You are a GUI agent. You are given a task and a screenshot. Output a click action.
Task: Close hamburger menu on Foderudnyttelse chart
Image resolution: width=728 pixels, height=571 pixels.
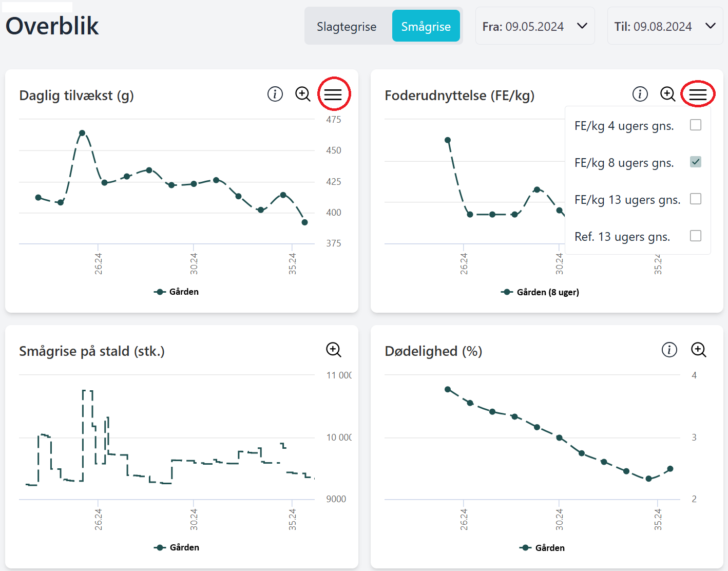coord(698,94)
